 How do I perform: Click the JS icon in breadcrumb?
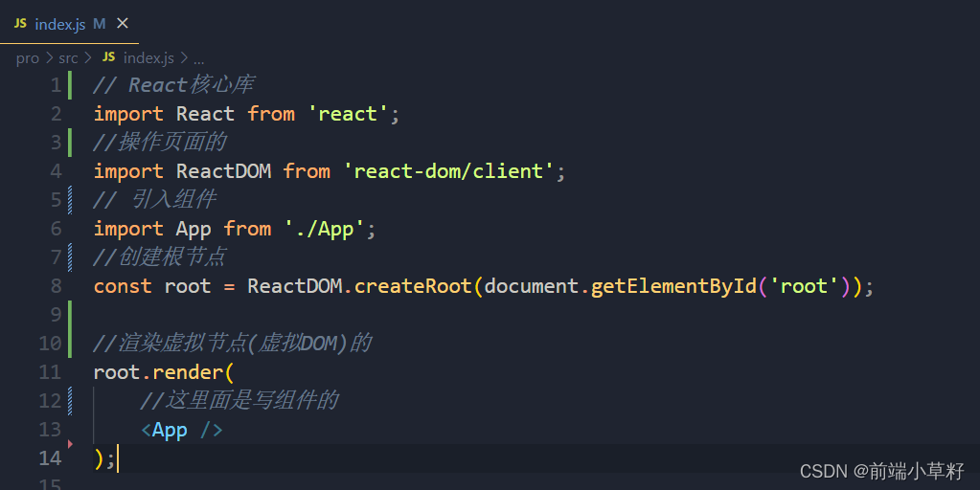[x=109, y=56]
